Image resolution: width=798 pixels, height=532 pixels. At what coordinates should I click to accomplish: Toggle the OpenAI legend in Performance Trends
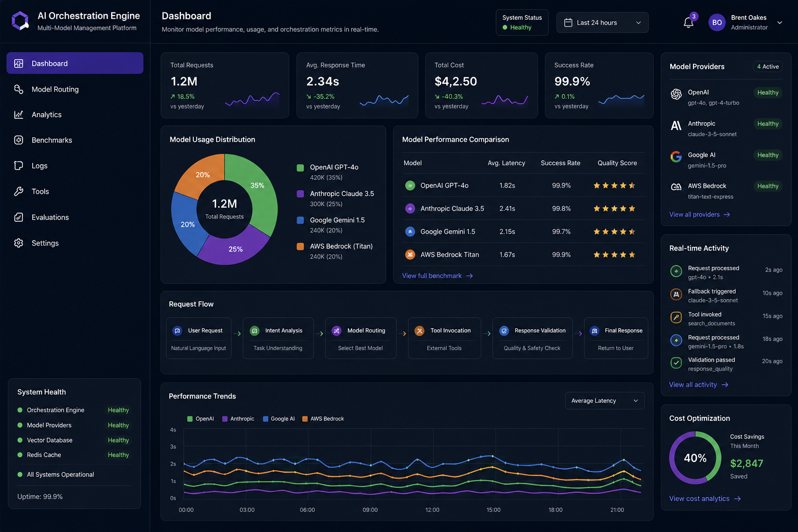click(201, 419)
